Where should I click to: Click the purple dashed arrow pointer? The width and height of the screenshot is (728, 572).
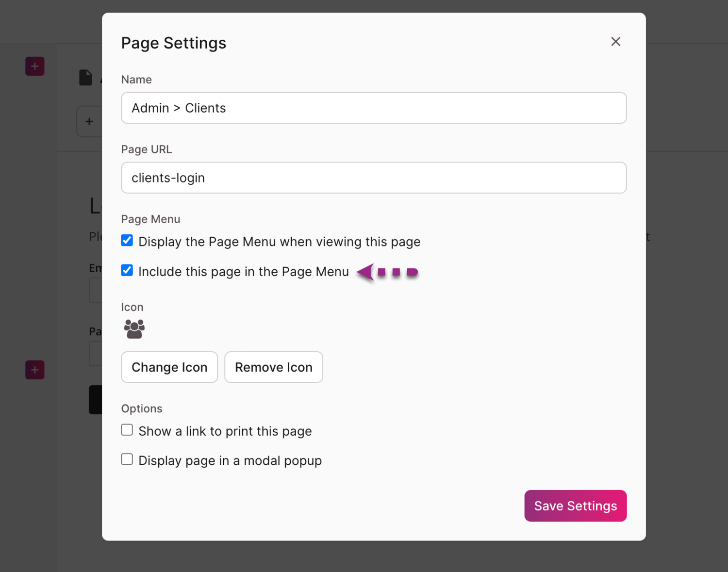tap(387, 272)
